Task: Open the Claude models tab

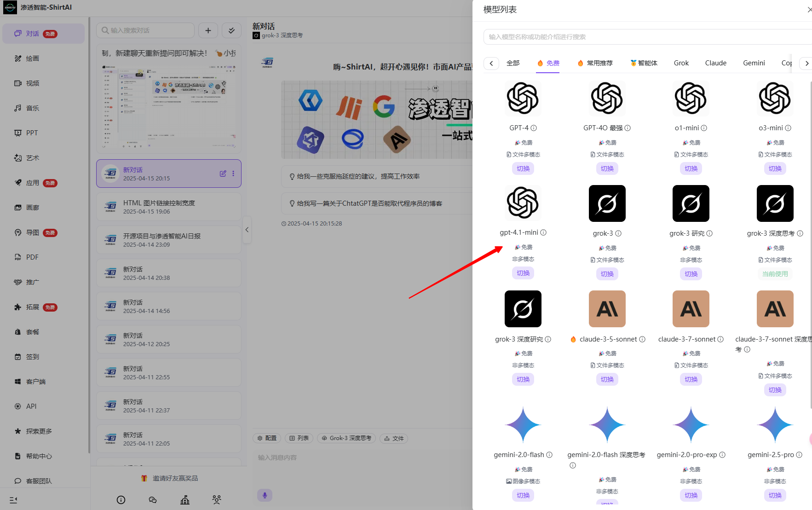Action: (x=716, y=63)
